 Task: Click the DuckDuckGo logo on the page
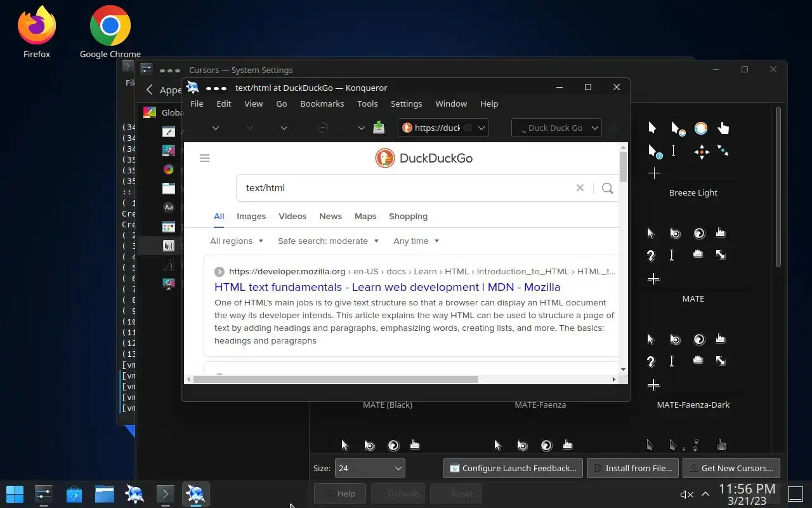pyautogui.click(x=424, y=158)
